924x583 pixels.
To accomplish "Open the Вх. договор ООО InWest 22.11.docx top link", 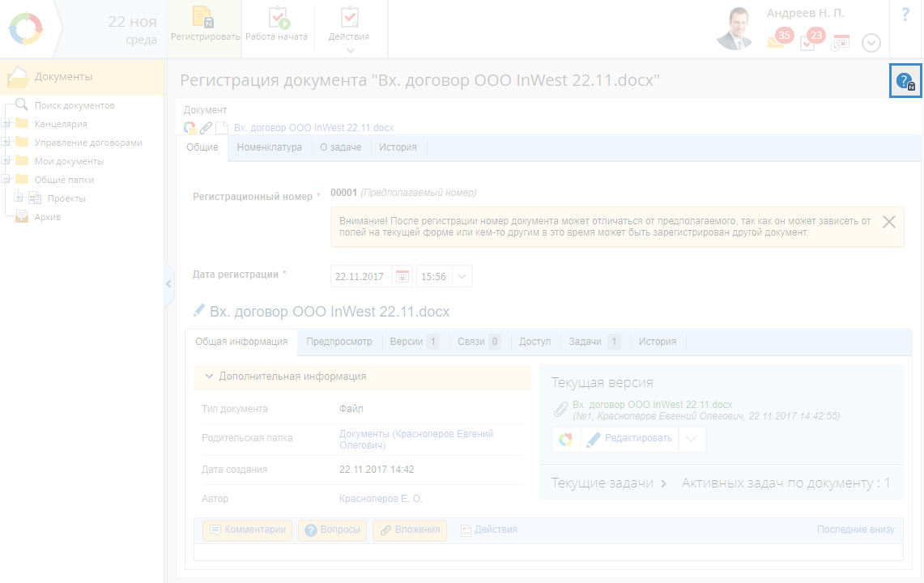I will pos(313,128).
